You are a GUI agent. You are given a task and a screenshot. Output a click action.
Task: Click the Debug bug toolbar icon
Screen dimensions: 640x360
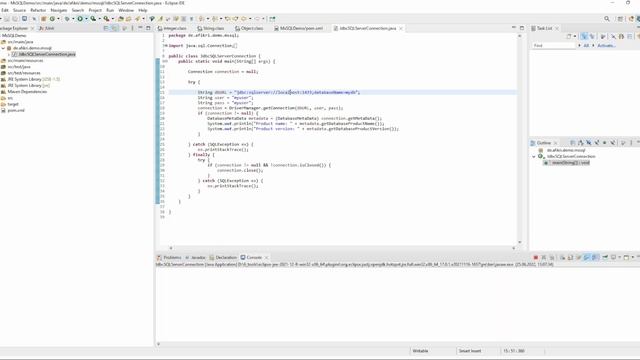click(x=67, y=19)
